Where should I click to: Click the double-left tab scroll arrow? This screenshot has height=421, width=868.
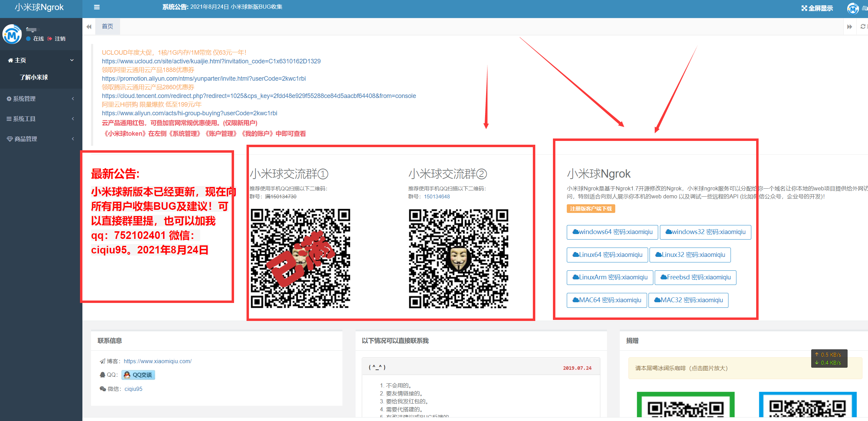tap(89, 27)
